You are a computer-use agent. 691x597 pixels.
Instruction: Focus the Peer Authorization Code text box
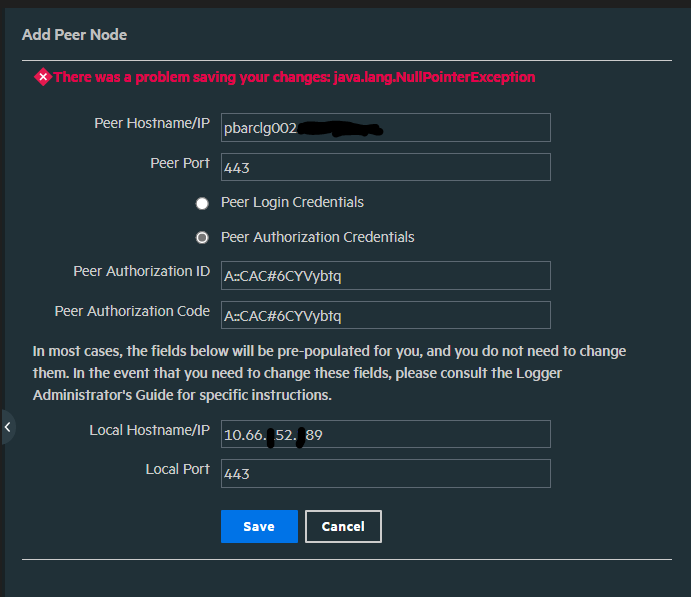[385, 315]
